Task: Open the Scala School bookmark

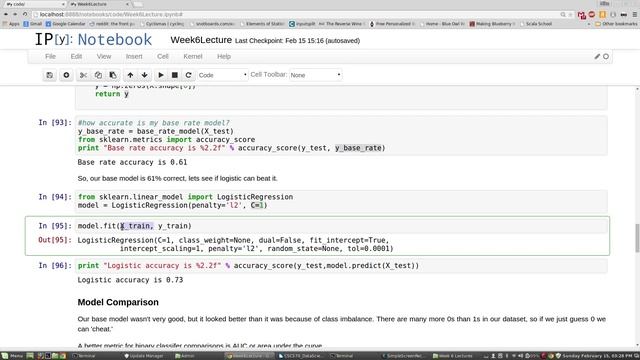Action: pyautogui.click(x=536, y=24)
